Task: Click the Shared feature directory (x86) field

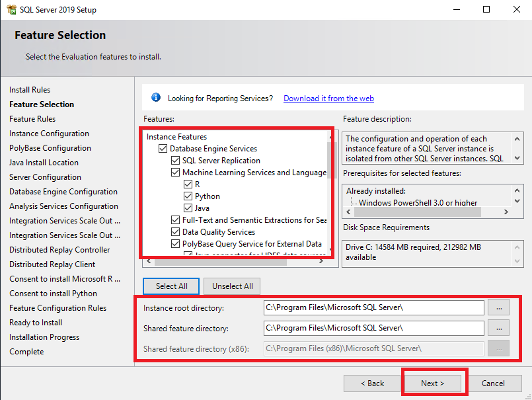Action: [x=373, y=348]
